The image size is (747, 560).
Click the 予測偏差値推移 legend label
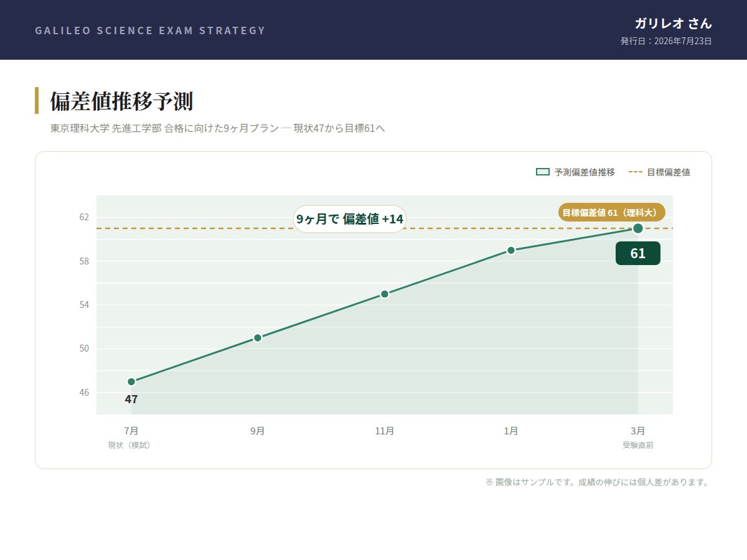click(x=585, y=172)
